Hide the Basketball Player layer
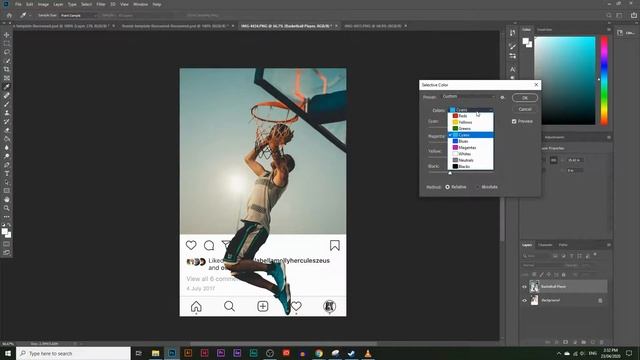The height and width of the screenshot is (360, 640). coord(524,287)
